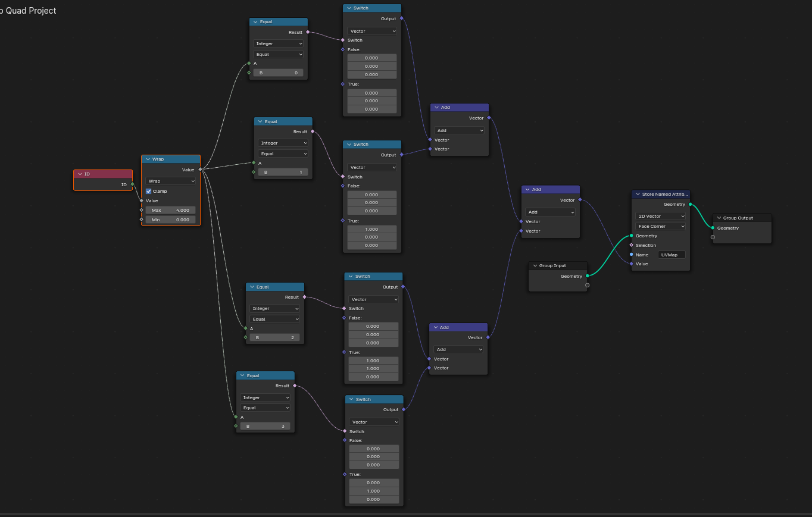The height and width of the screenshot is (517, 812).
Task: Open Equal operation dropdown in node with B 1
Action: [x=283, y=153]
